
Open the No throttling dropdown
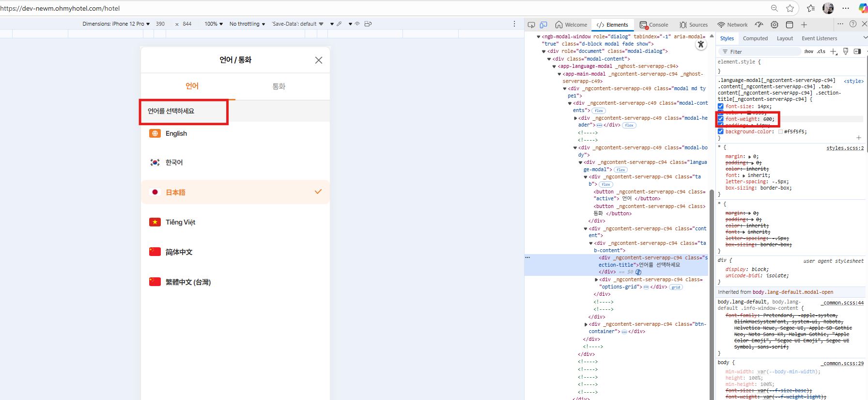tap(247, 24)
